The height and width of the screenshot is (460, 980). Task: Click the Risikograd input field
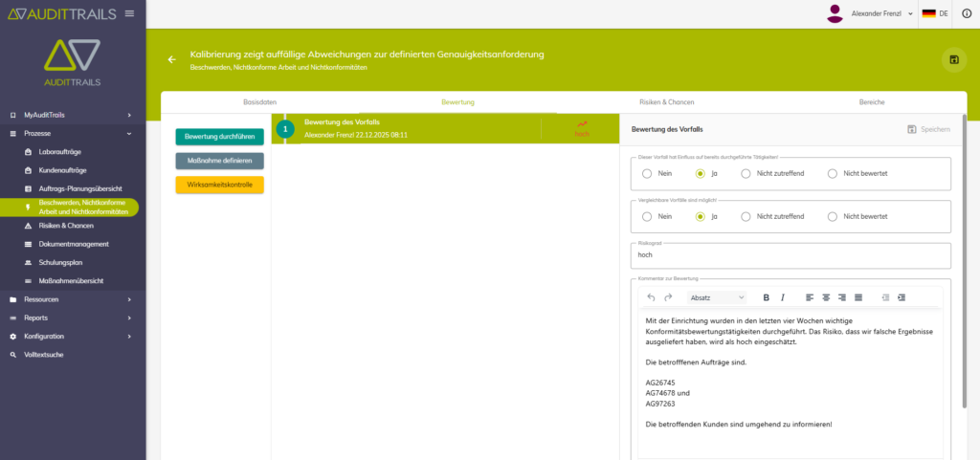(790, 256)
